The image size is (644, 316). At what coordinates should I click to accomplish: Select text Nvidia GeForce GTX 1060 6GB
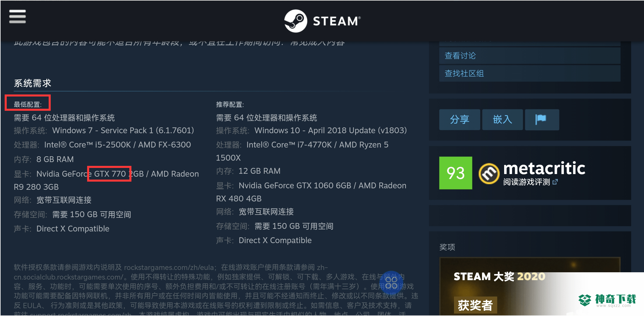click(x=295, y=185)
